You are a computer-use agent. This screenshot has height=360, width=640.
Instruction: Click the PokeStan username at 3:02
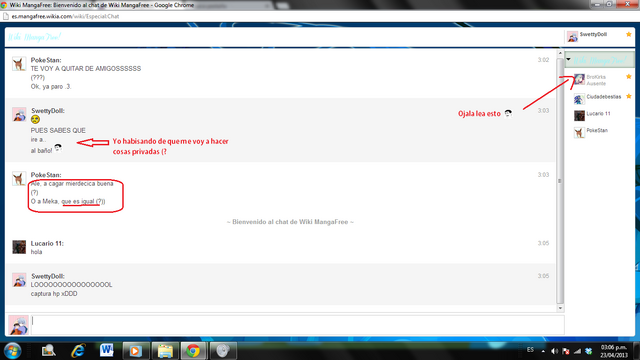pos(46,60)
